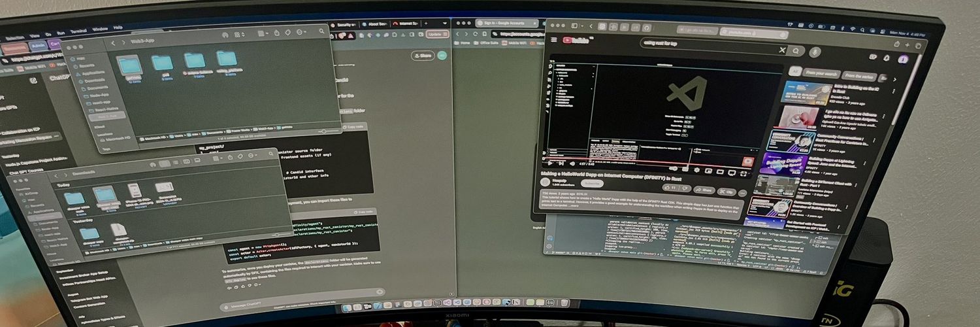
Task: Open the Window menu in the menu bar
Action: coord(100,29)
